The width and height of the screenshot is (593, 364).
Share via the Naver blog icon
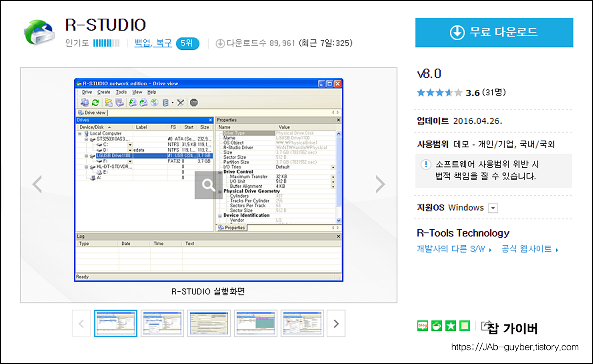point(423,325)
